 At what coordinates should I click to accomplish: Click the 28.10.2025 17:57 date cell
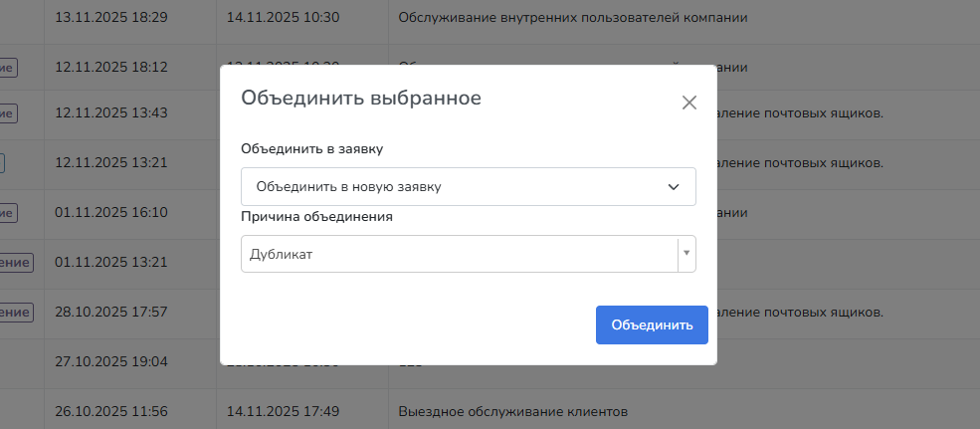pyautogui.click(x=111, y=312)
